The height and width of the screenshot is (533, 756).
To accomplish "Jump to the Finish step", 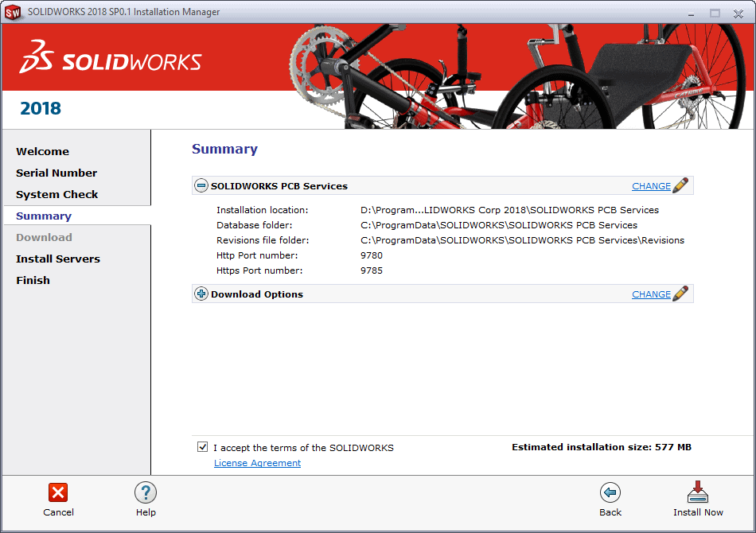I will (33, 281).
